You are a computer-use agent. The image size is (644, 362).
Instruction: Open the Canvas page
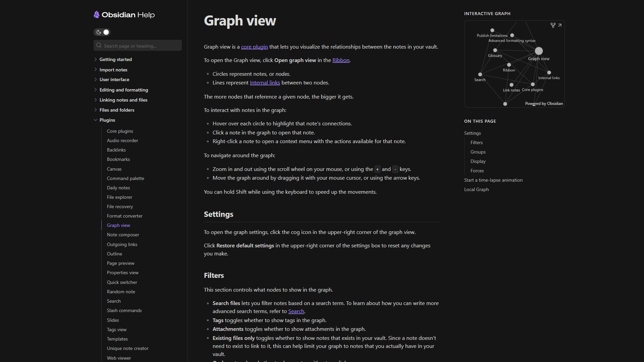(114, 169)
